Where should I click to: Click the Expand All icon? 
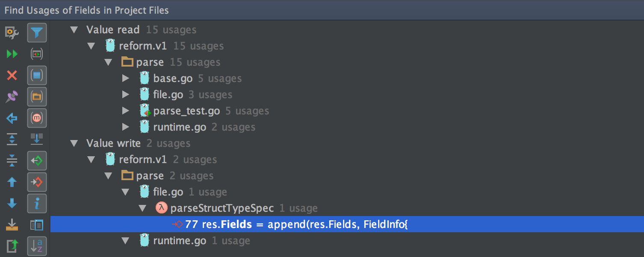coord(12,139)
